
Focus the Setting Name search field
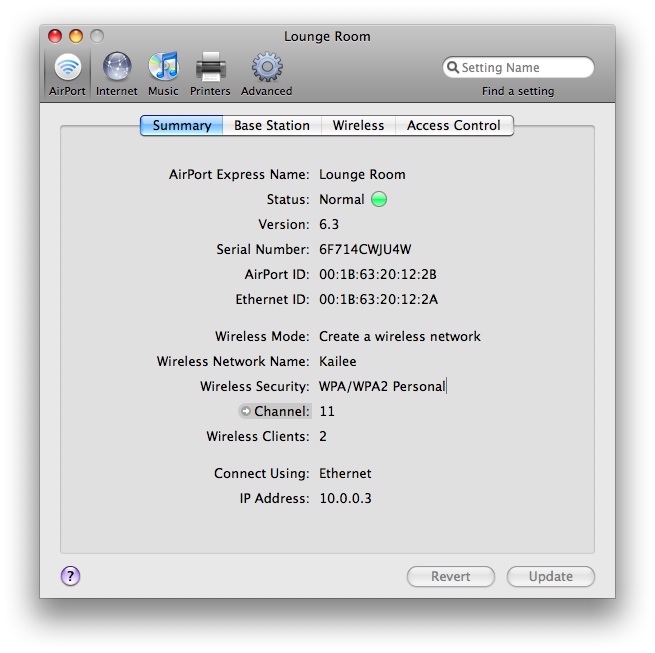[x=518, y=67]
